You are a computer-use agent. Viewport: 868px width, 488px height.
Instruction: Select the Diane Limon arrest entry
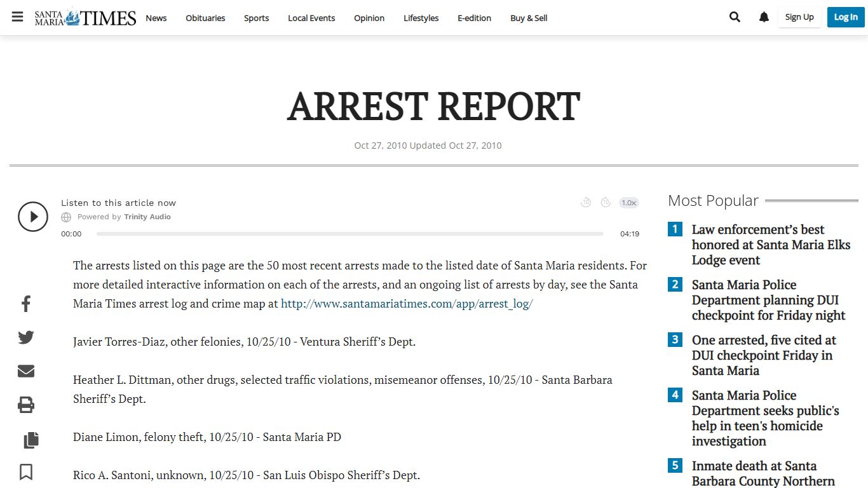coord(207,437)
